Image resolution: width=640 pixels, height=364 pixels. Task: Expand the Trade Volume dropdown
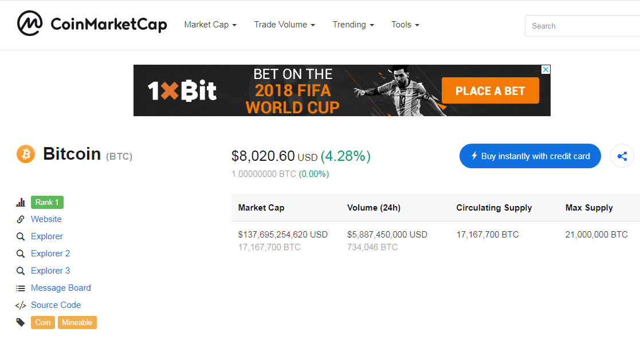tap(284, 25)
